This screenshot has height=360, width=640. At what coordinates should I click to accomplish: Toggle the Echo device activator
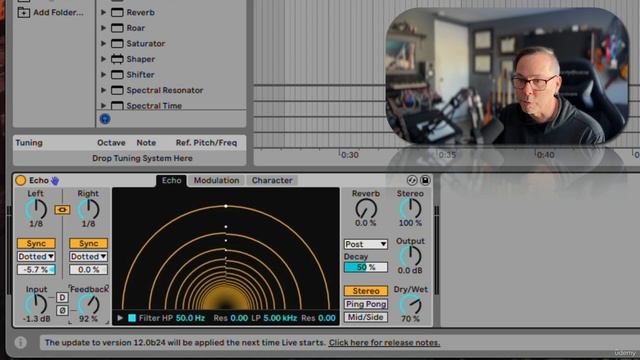tap(20, 180)
